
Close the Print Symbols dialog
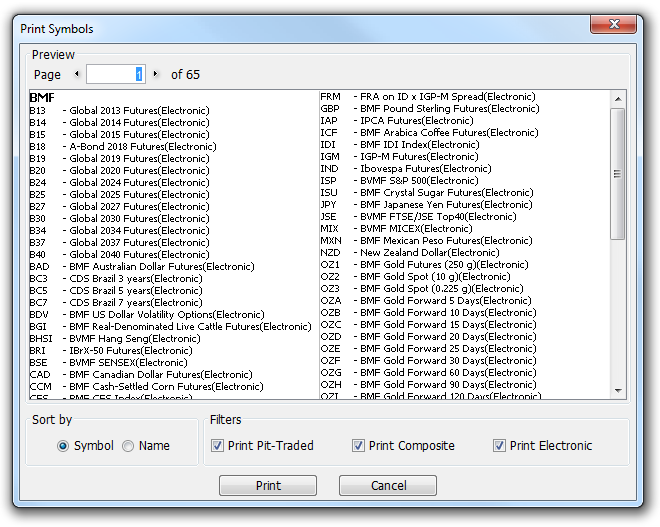click(x=613, y=24)
